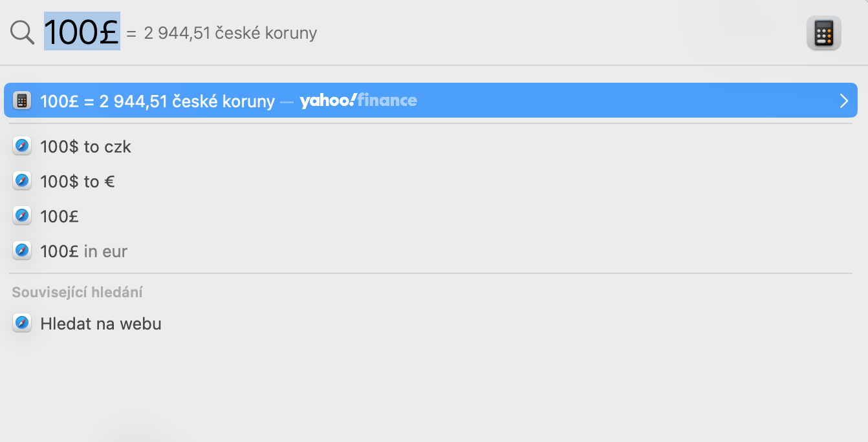Click Safari icon next to "Hledat na webu"
The height and width of the screenshot is (442, 868).
pyautogui.click(x=22, y=323)
